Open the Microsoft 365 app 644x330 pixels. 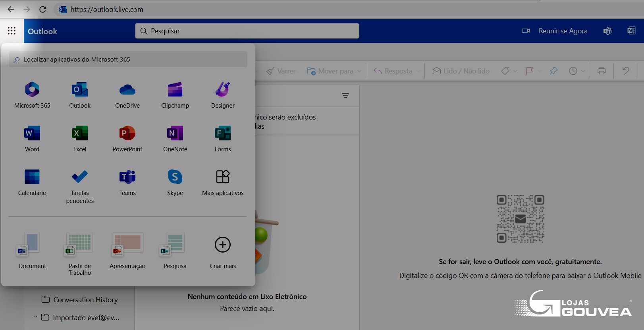coord(32,95)
